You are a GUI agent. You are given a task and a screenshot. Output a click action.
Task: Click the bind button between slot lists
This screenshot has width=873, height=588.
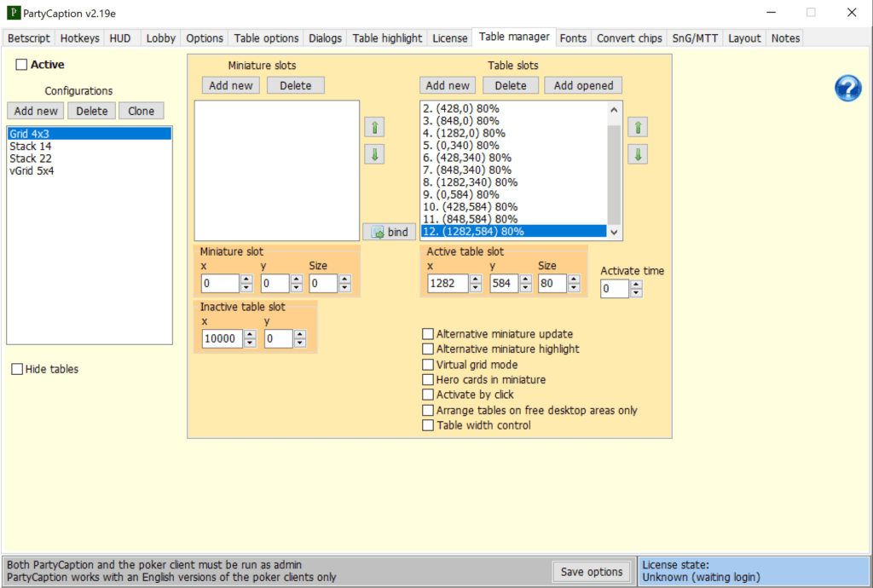389,232
